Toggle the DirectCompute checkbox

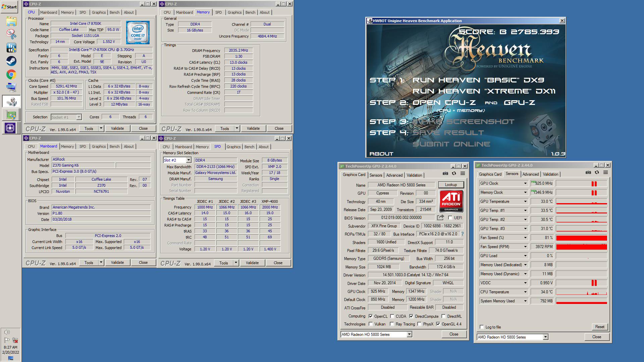[x=411, y=316]
